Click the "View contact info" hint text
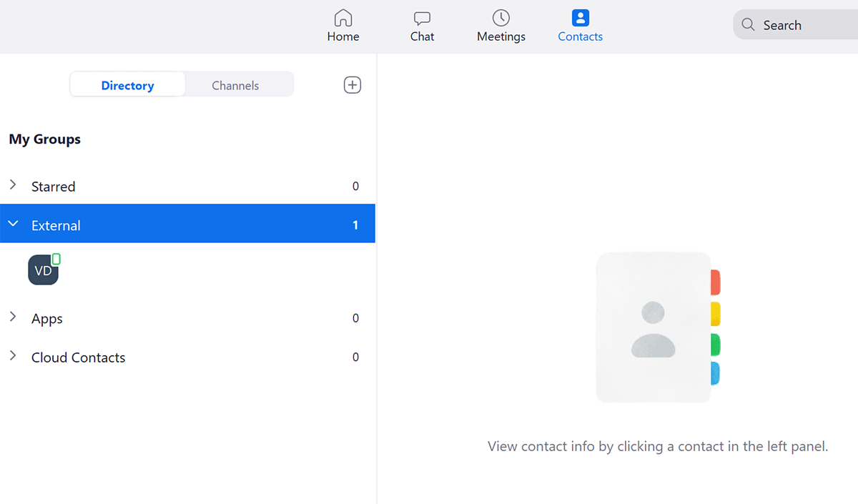858x504 pixels. click(658, 447)
